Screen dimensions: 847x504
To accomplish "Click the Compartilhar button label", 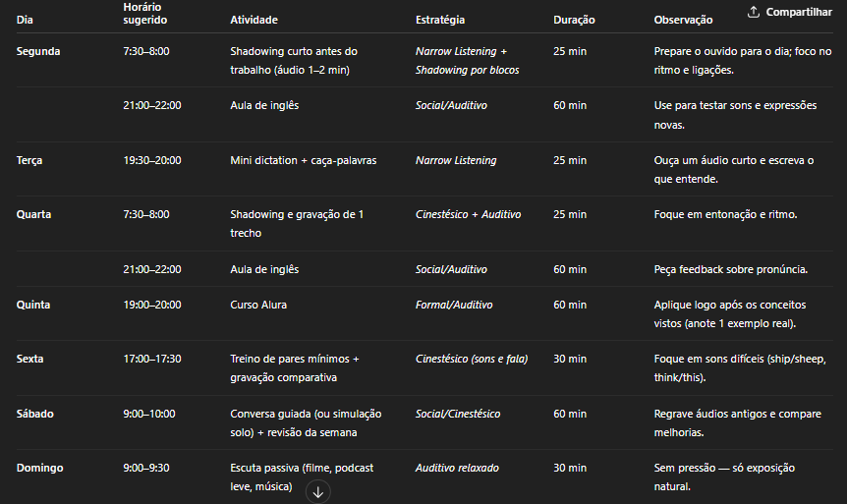I will pyautogui.click(x=799, y=12).
